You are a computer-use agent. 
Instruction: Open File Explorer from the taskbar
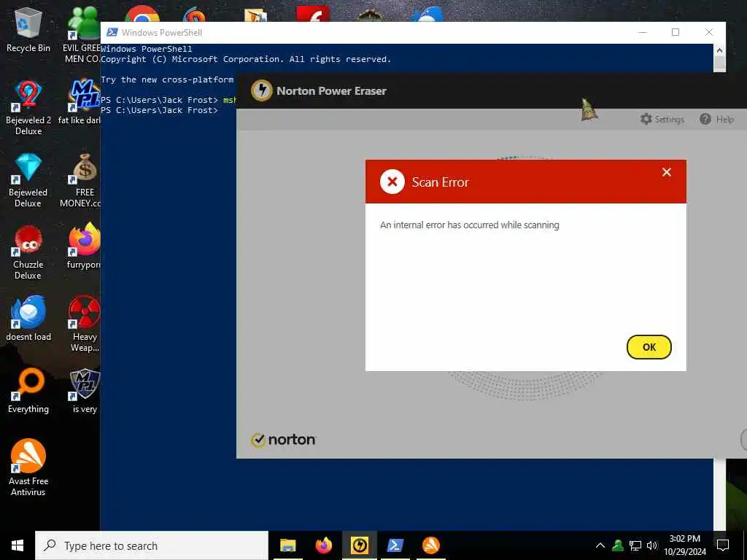pyautogui.click(x=287, y=545)
